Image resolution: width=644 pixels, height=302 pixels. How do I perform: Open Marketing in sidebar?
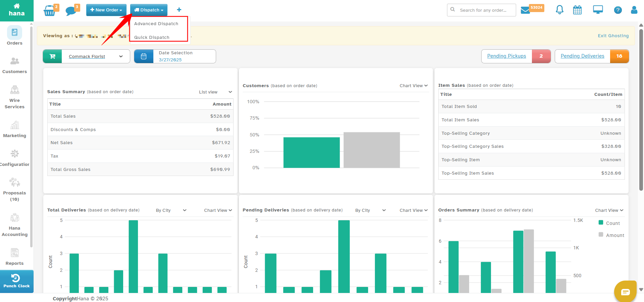pyautogui.click(x=15, y=129)
